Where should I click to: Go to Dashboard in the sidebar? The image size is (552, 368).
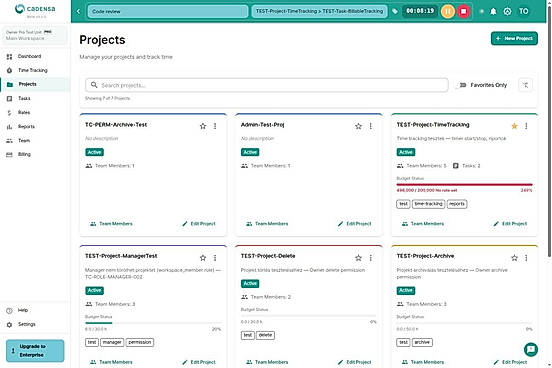pos(34,56)
